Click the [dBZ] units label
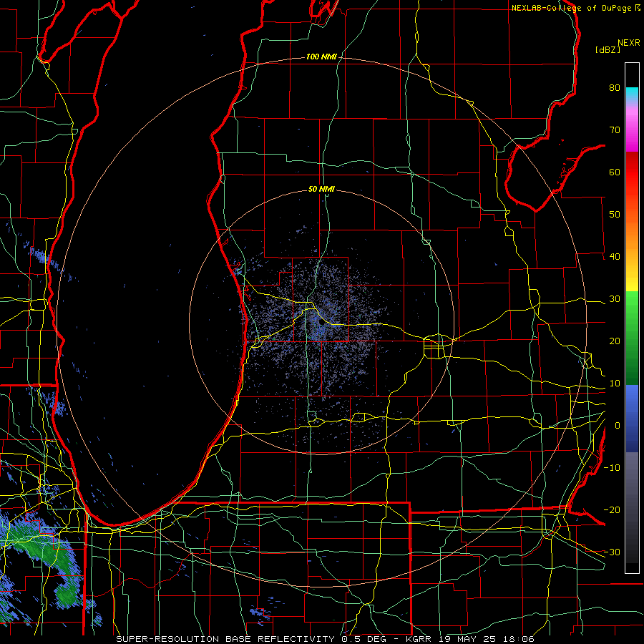Image resolution: width=644 pixels, height=644 pixels. click(608, 49)
